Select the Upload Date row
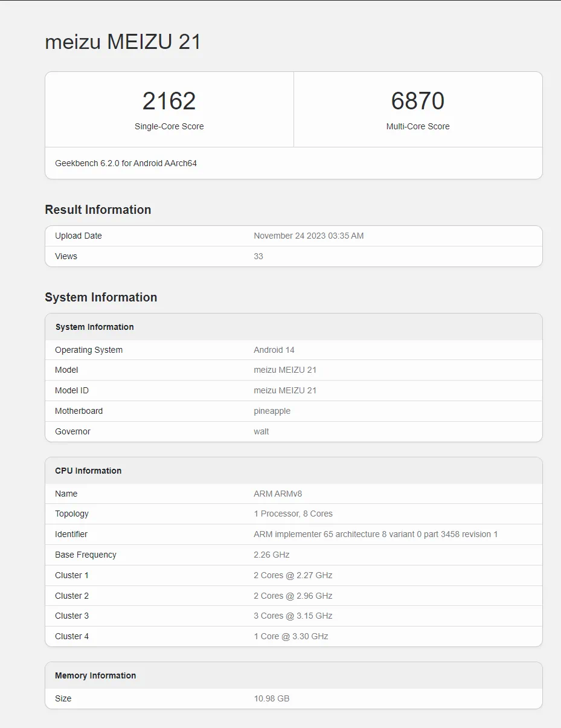 pyautogui.click(x=293, y=236)
